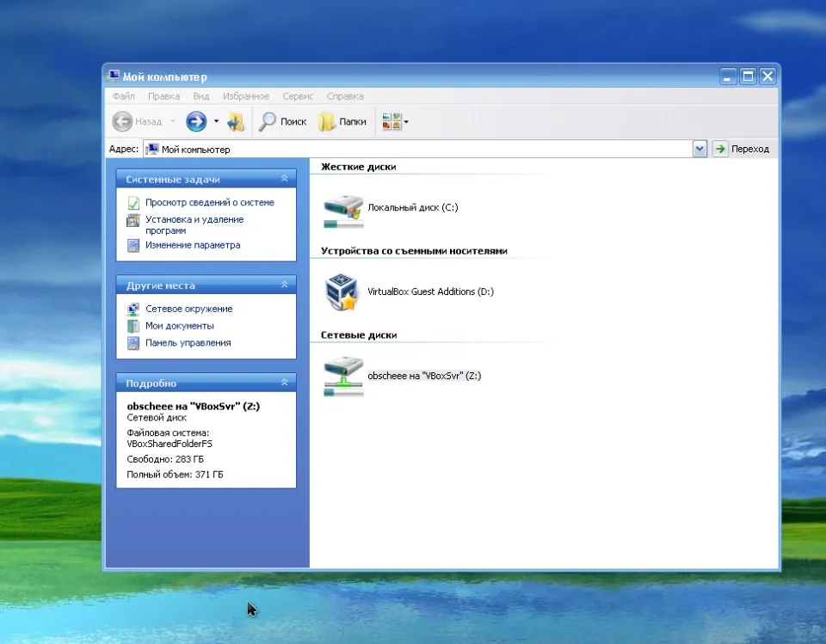This screenshot has width=826, height=644.
Task: Click the Back arrow icon
Action: point(122,121)
